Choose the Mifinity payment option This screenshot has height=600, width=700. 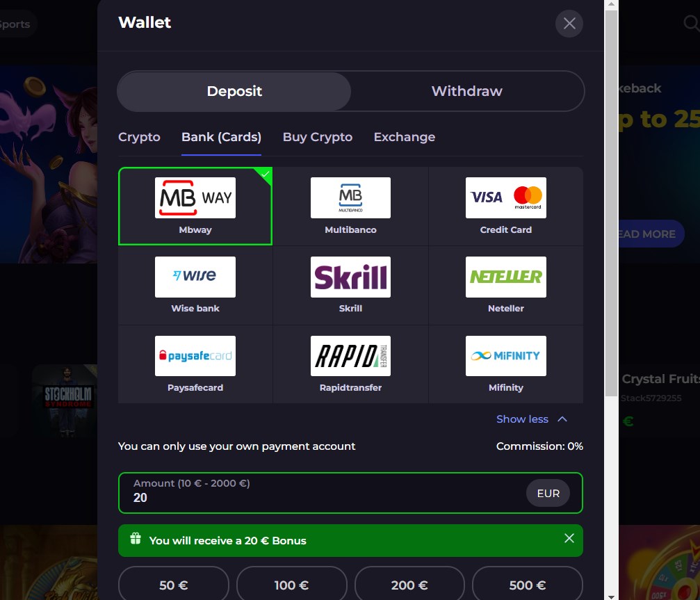pyautogui.click(x=506, y=364)
